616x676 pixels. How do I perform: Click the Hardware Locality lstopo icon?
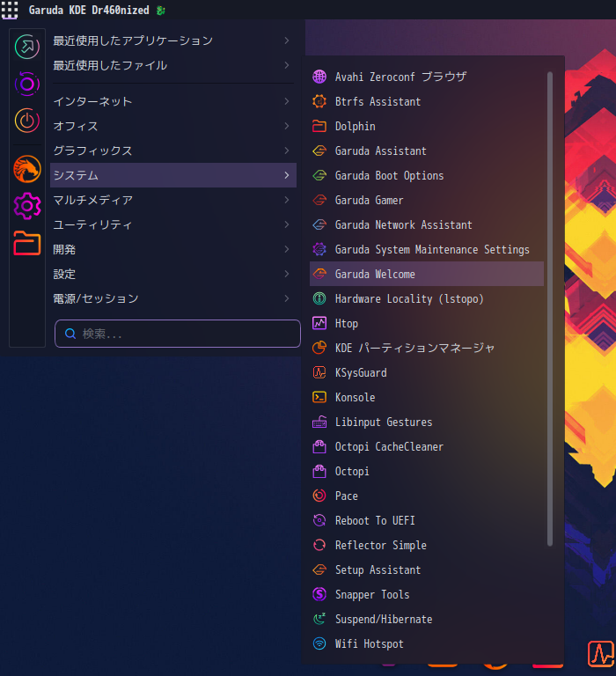tap(319, 298)
